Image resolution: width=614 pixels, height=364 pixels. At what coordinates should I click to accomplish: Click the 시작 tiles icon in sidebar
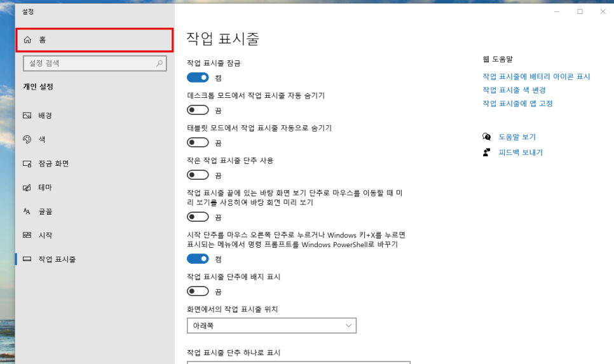27,235
